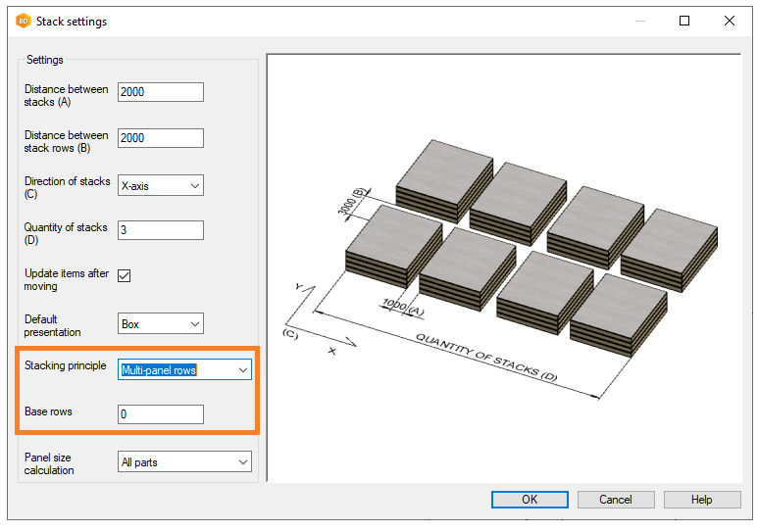This screenshot has width=758, height=532.
Task: Open the Stacking principle combo box
Action: pos(184,369)
